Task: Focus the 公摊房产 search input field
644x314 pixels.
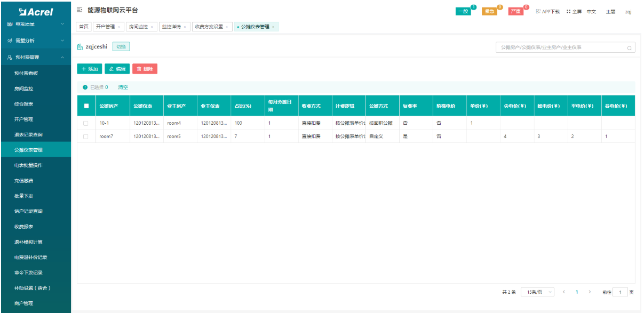Action: [x=559, y=47]
